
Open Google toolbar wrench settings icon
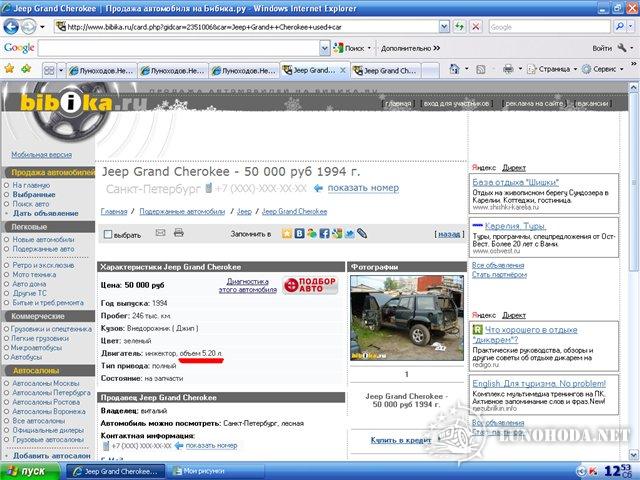click(x=622, y=48)
